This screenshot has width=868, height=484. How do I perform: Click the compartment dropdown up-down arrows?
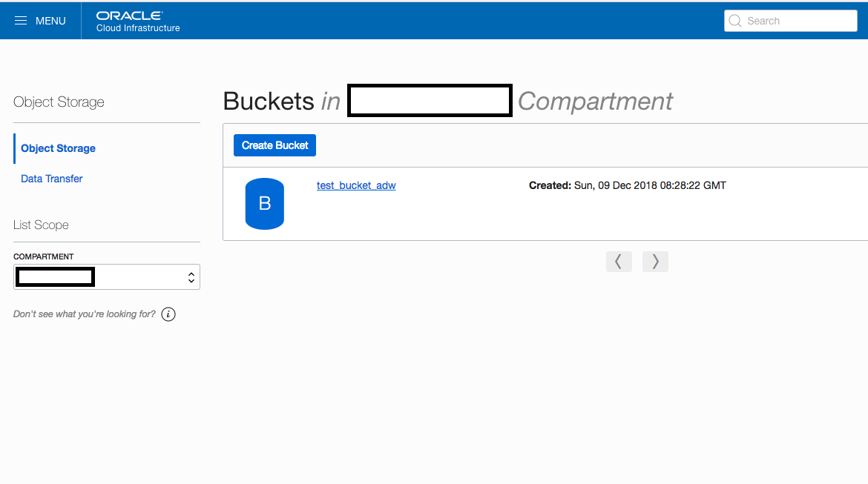tap(191, 277)
